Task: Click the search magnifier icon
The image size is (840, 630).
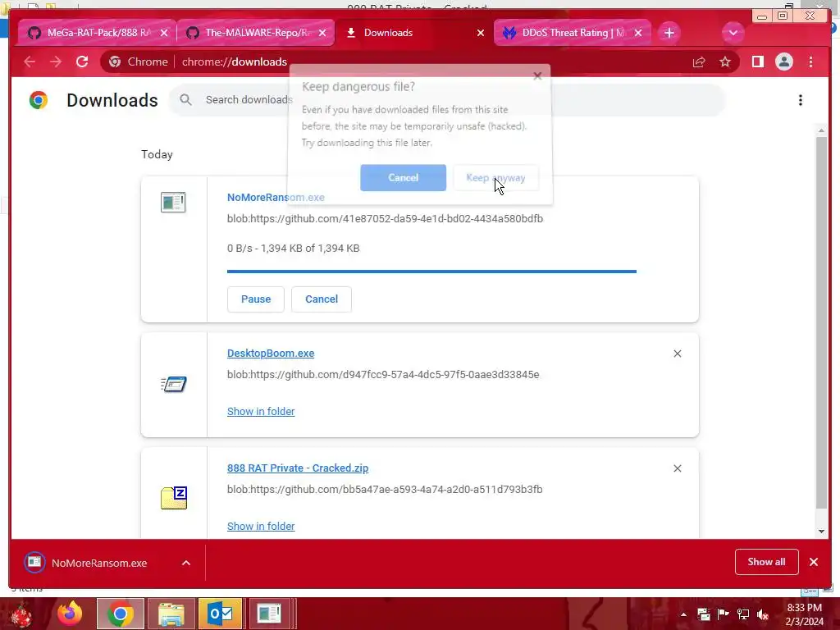Action: coord(185,99)
